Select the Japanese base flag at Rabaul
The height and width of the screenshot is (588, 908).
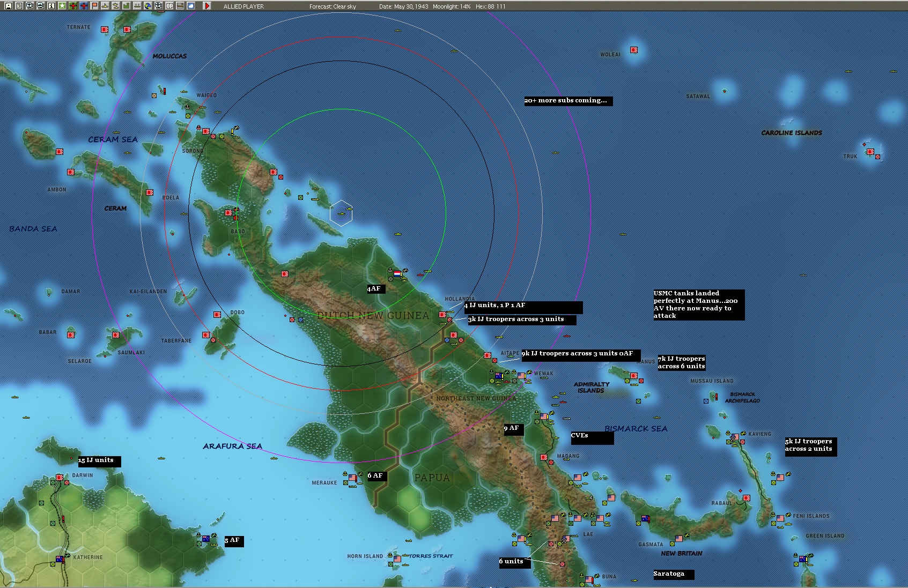click(x=745, y=497)
